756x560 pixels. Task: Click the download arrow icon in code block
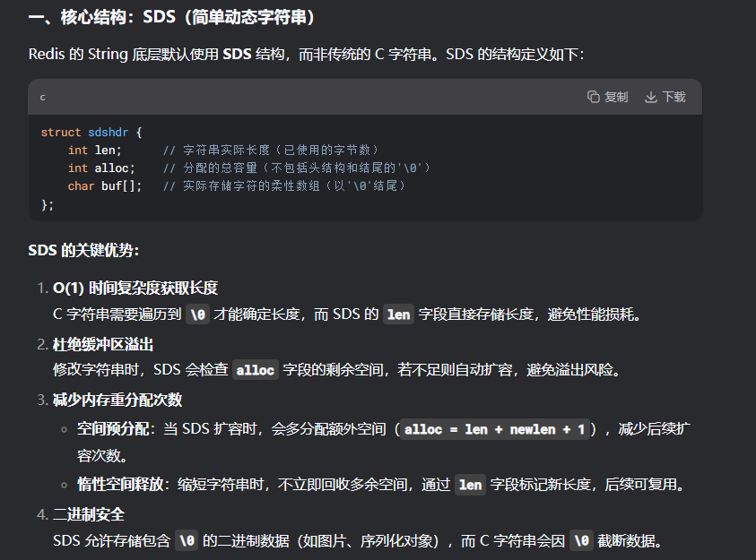pos(651,97)
